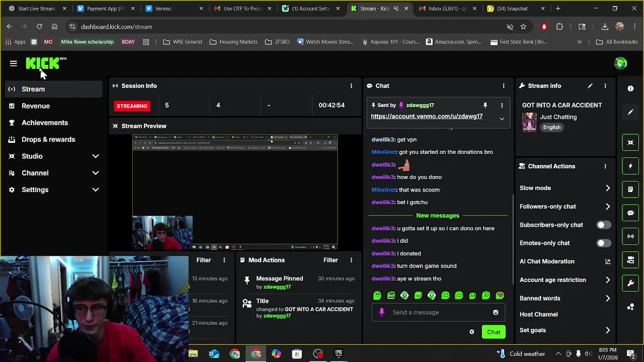644x362 pixels.
Task: Open system tray hidden icons chevron
Action: coord(559,354)
